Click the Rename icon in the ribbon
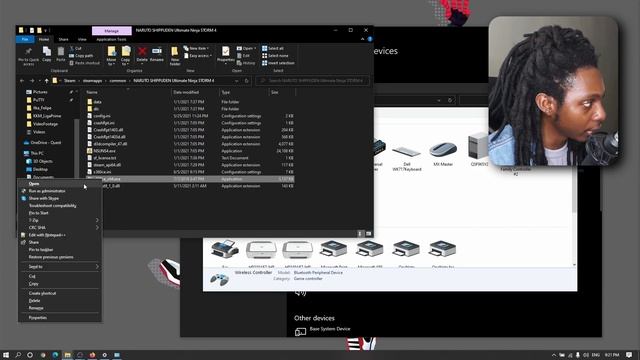Viewport: 640px width, 360px height. click(157, 51)
